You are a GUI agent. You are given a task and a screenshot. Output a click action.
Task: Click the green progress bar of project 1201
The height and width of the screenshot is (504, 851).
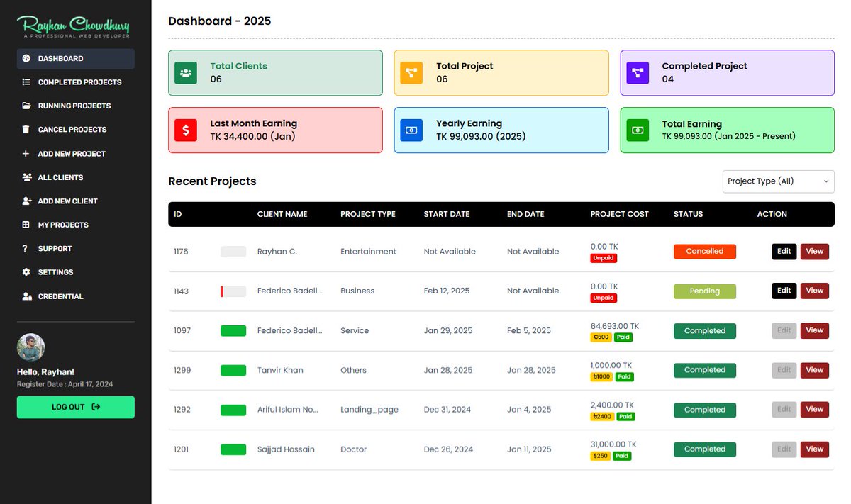coord(233,449)
